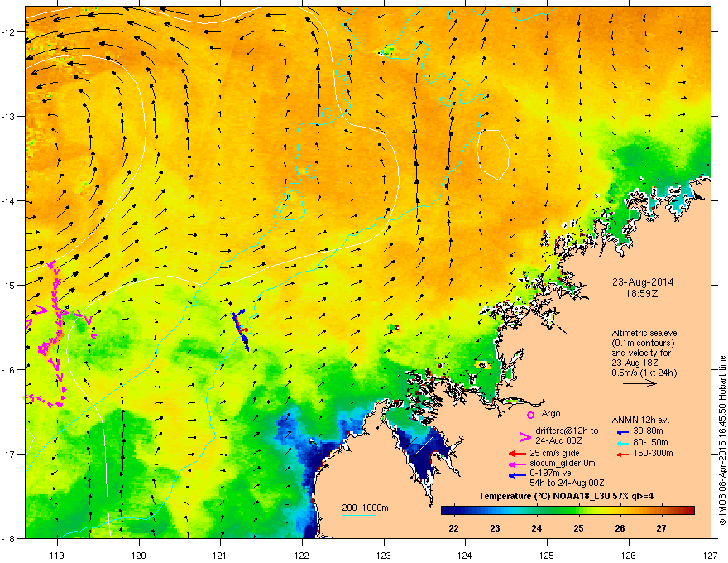Image resolution: width=728 pixels, height=563 pixels.
Task: Click the red ANMN arrow for 150-300m
Action: [x=622, y=454]
